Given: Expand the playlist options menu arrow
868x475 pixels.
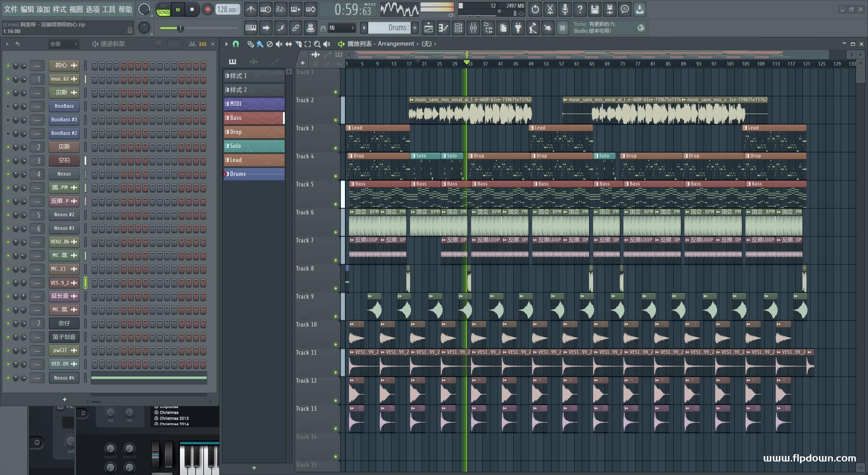Looking at the screenshot, I should coord(226,44).
